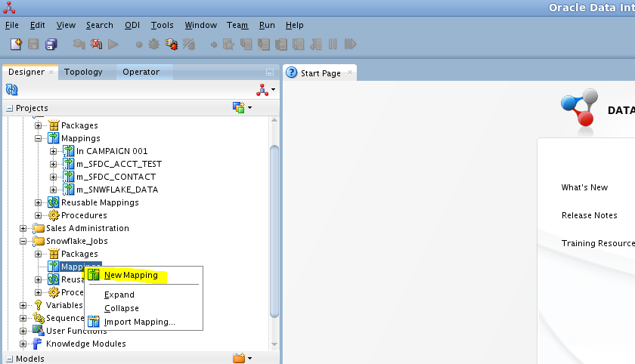Click the Save All toolbar icon
The height and width of the screenshot is (364, 635).
51,44
